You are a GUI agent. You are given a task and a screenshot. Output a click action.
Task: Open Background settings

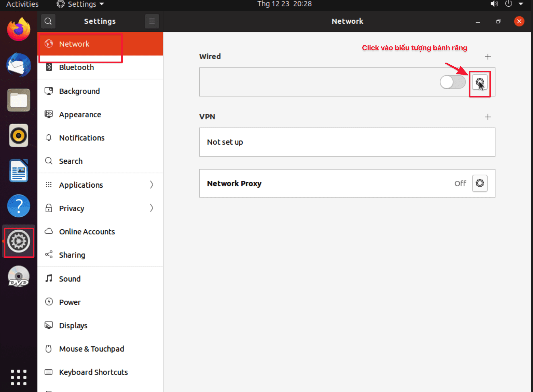[x=79, y=91]
